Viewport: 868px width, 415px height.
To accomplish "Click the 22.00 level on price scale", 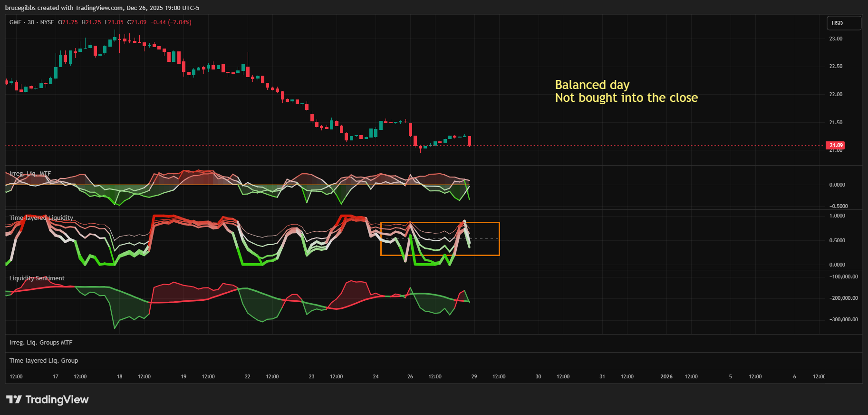I will tap(836, 94).
